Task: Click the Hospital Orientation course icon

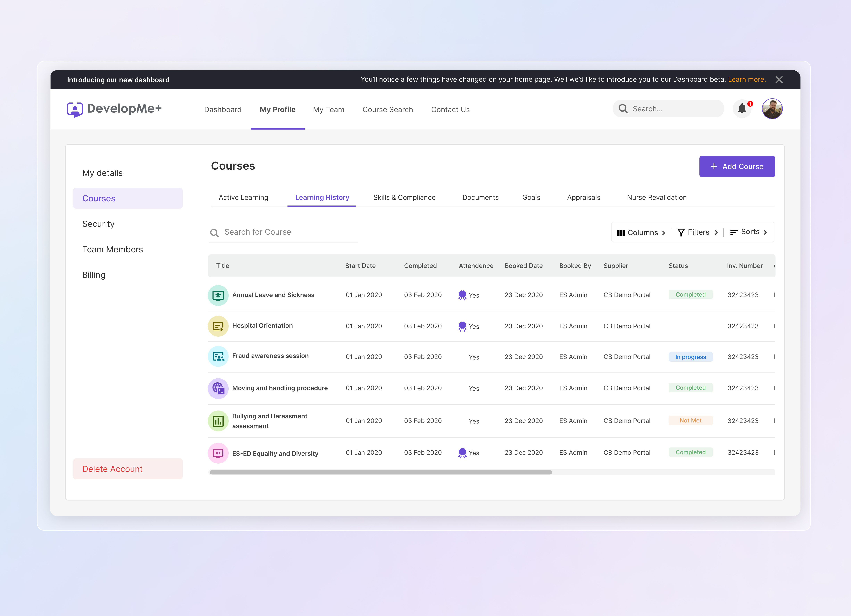Action: point(218,326)
